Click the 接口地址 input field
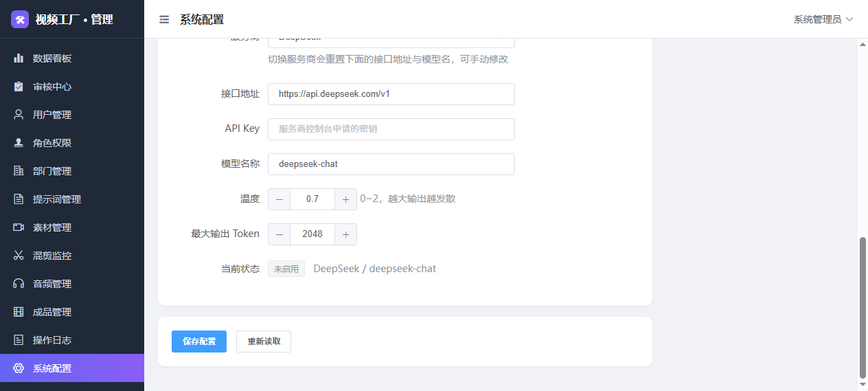 tap(391, 94)
